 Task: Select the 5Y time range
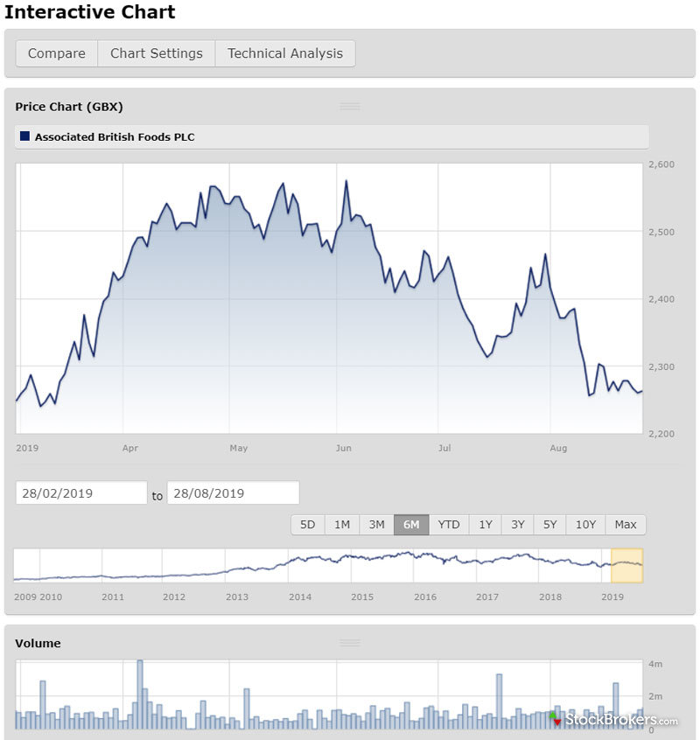pyautogui.click(x=549, y=524)
